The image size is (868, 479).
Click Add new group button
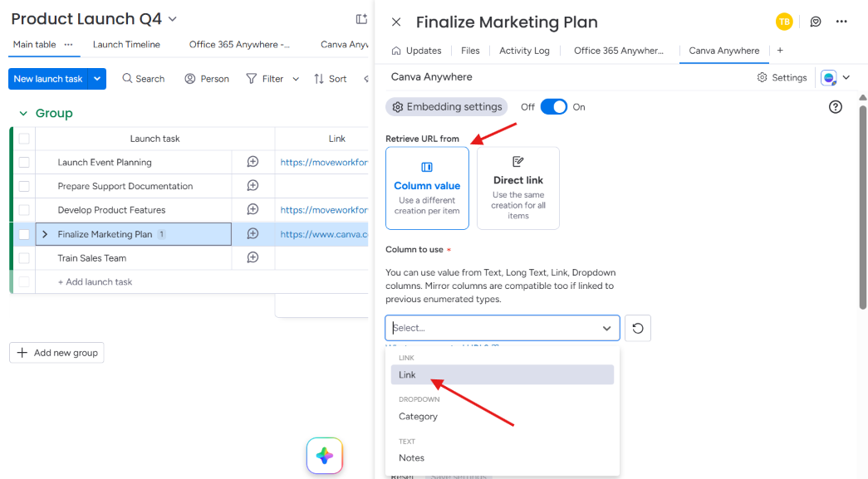56,353
